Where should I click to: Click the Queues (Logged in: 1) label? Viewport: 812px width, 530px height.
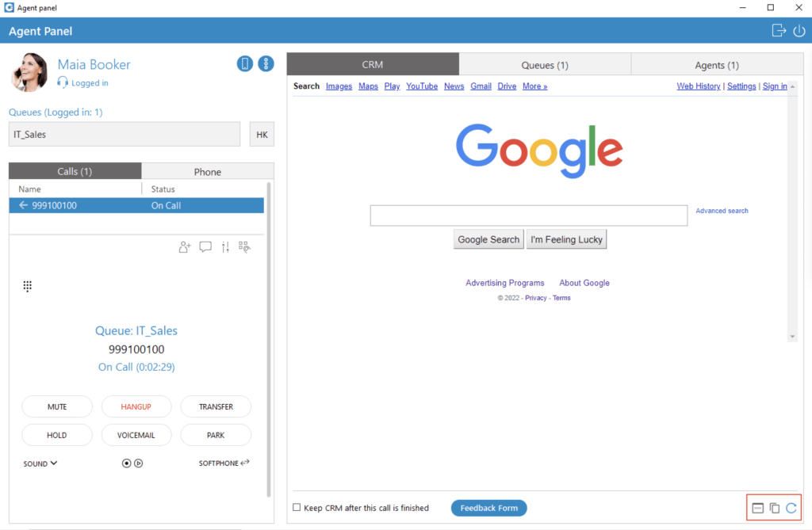pyautogui.click(x=56, y=112)
